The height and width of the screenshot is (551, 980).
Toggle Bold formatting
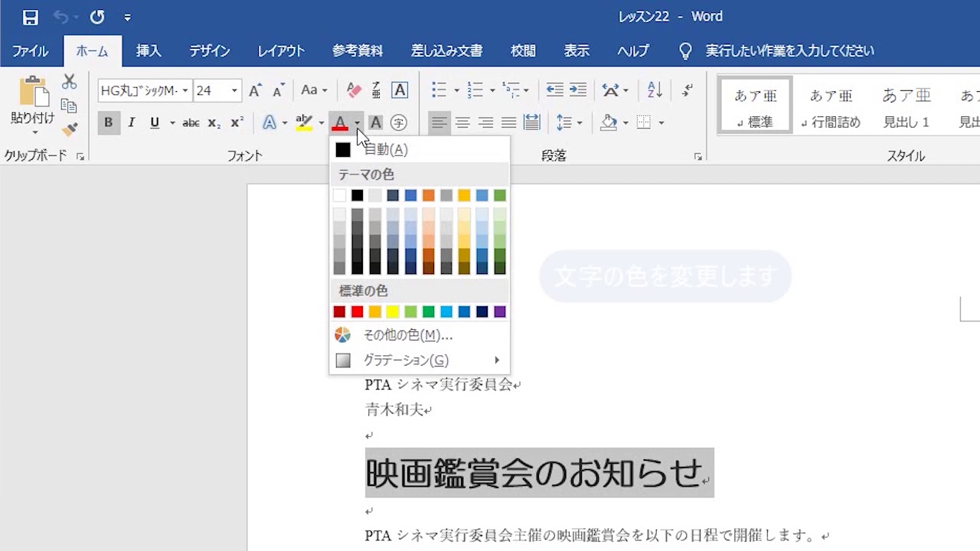click(x=109, y=122)
